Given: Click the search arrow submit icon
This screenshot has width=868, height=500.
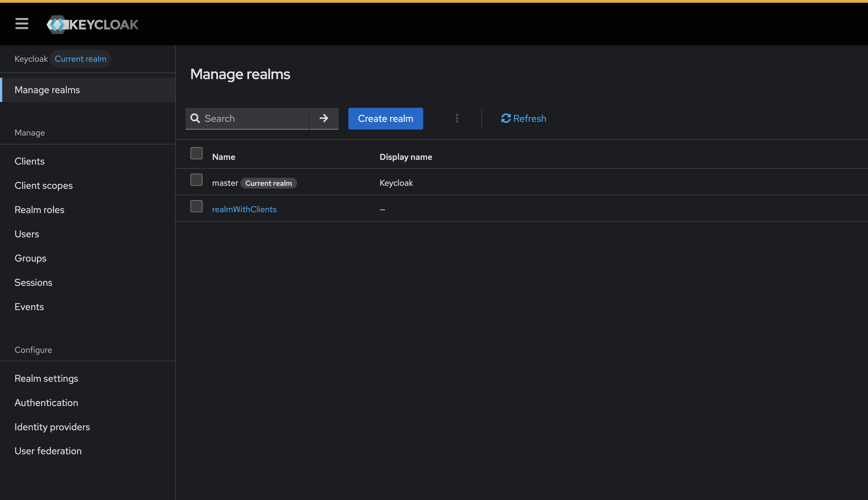Looking at the screenshot, I should pos(324,119).
